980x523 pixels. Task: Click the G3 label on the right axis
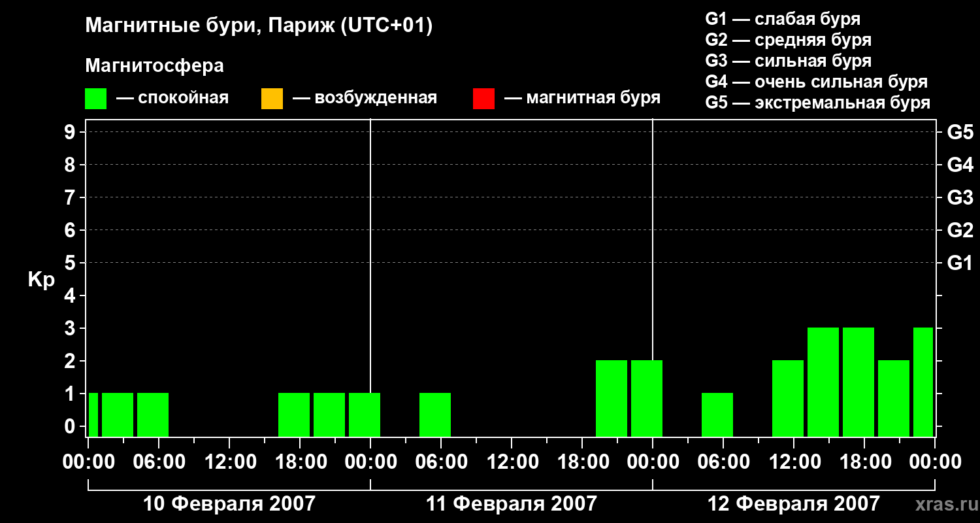(x=960, y=197)
